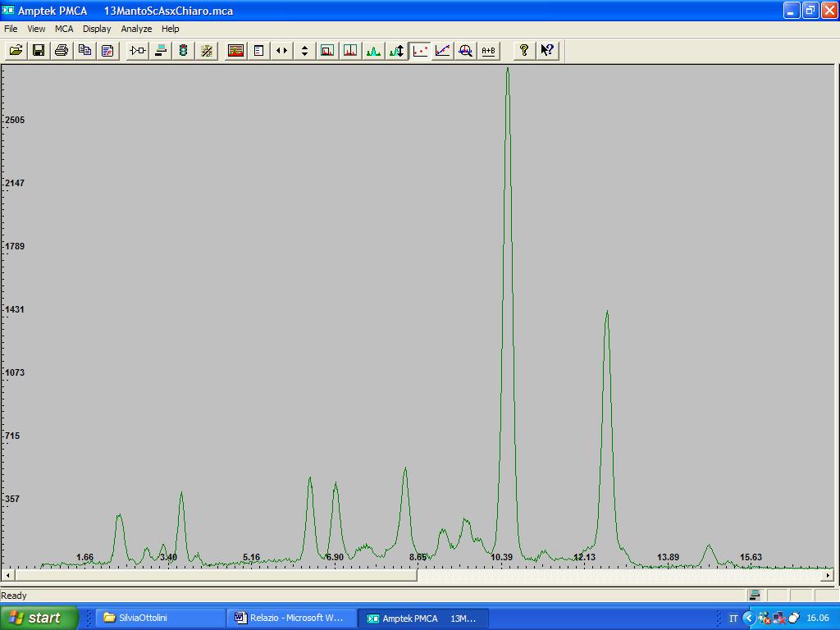840x630 pixels.
Task: Click the green peaks with vertical arrow icon
Action: (396, 50)
